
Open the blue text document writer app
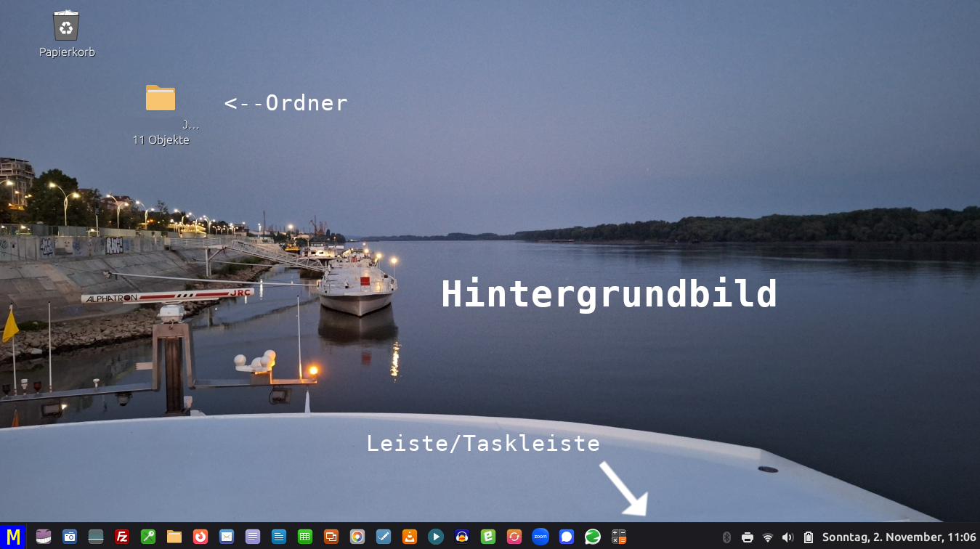pyautogui.click(x=279, y=537)
